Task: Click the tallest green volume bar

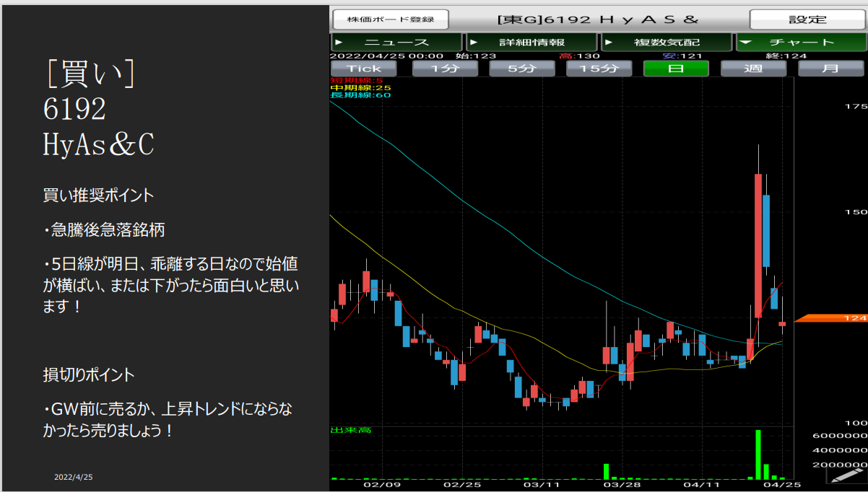Action: [758, 454]
